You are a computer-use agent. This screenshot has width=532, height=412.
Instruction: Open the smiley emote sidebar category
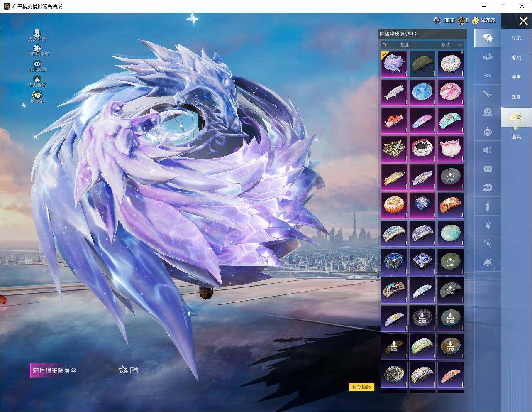pos(488,113)
